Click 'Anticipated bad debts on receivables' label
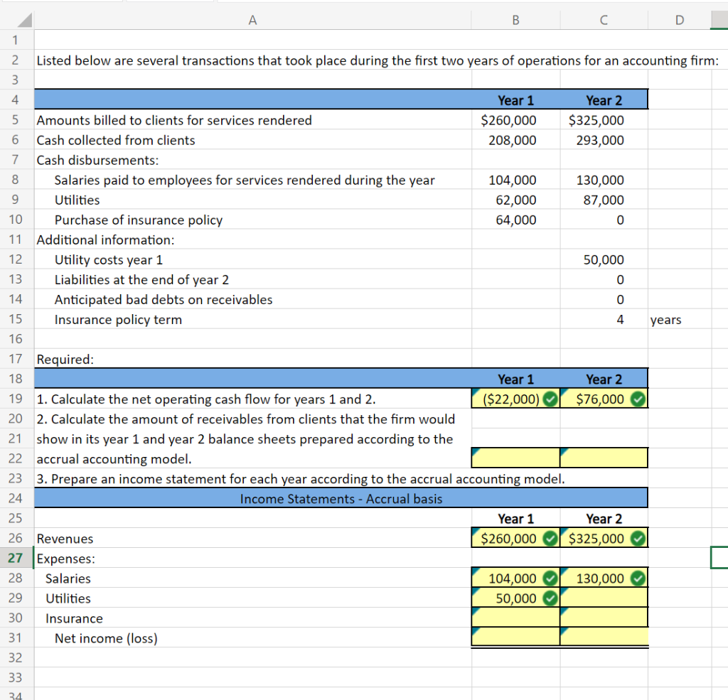The image size is (728, 700). tap(164, 300)
